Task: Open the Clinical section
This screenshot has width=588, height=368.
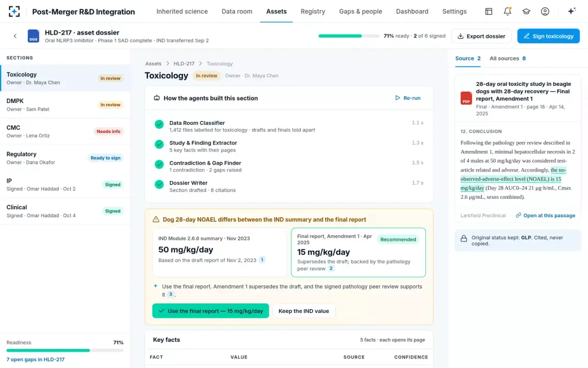Action: click(65, 211)
